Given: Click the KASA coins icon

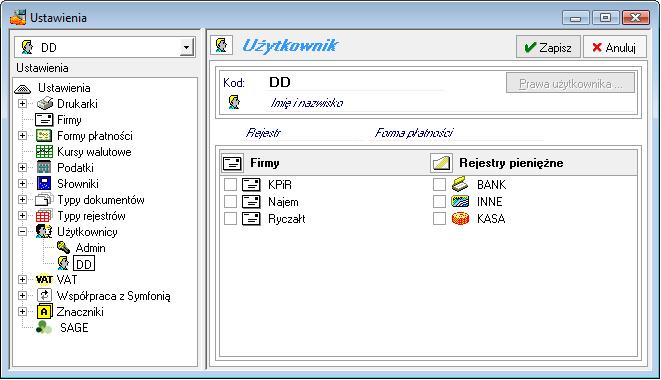Looking at the screenshot, I should tap(460, 218).
